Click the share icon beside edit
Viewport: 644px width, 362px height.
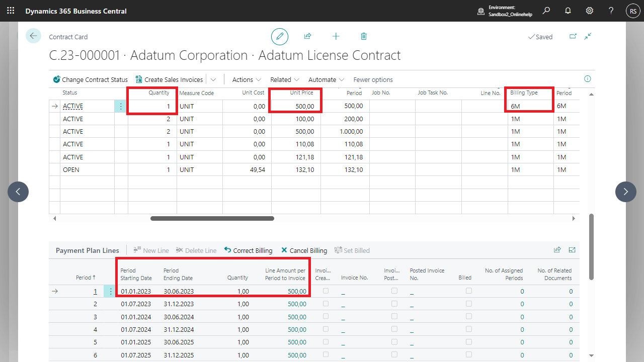[x=307, y=37]
